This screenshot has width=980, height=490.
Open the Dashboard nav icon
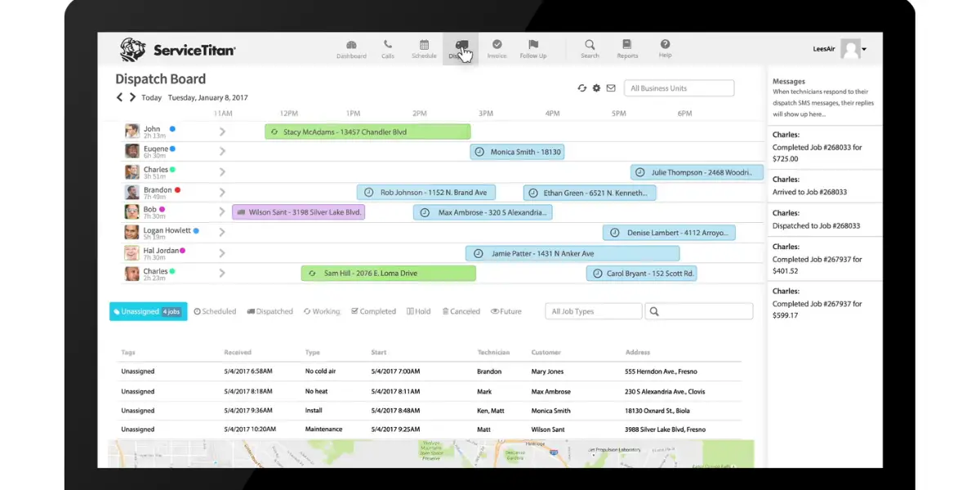pos(351,49)
